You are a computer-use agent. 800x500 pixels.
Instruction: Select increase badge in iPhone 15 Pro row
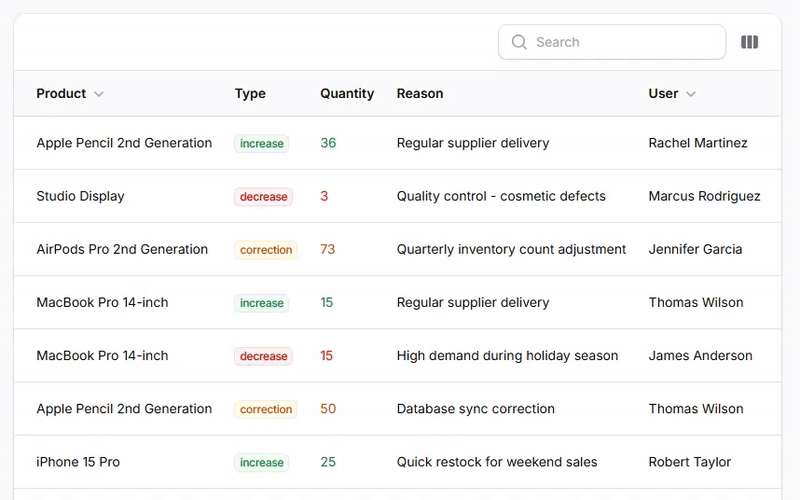(262, 462)
